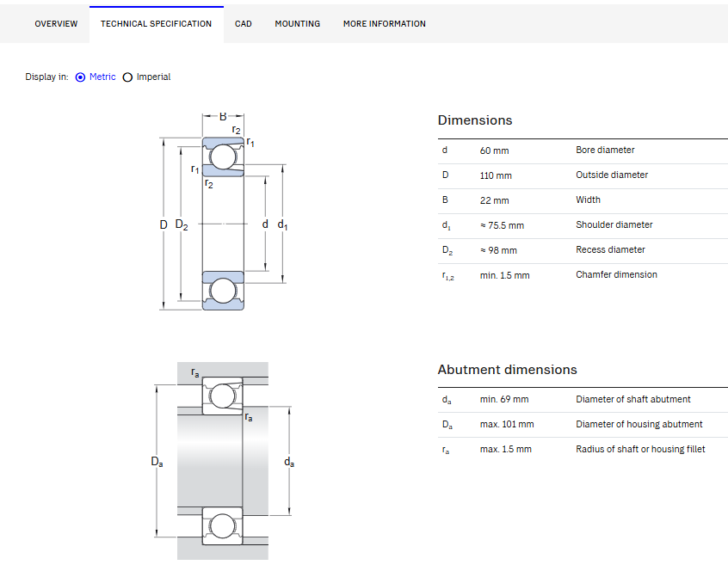Click 'Radius of shaft or housing fillet' text
The height and width of the screenshot is (571, 728).
640,450
